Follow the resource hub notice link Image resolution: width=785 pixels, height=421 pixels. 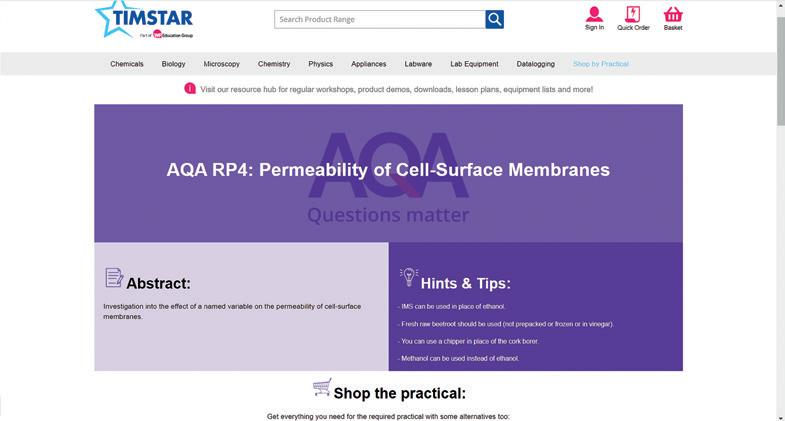(x=397, y=90)
